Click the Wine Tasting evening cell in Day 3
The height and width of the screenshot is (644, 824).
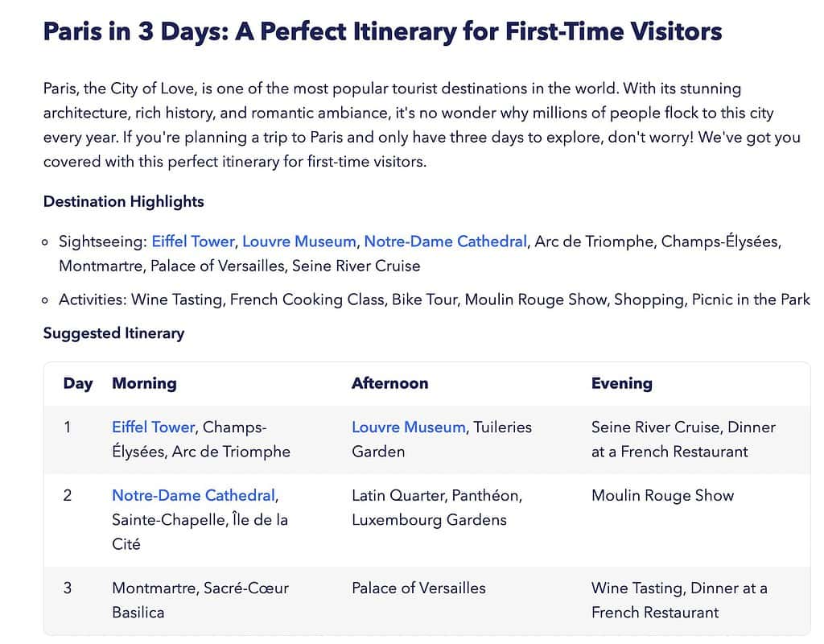pos(678,600)
